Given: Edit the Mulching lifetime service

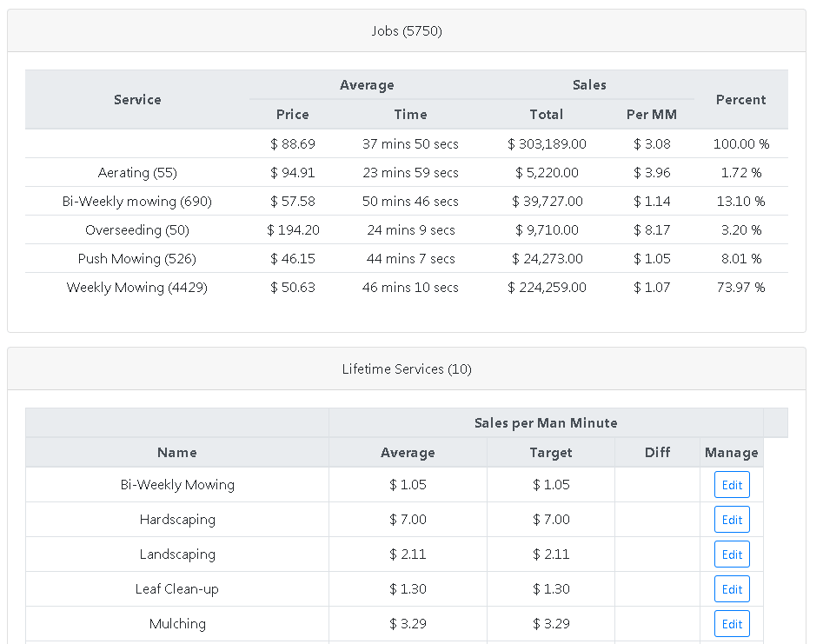Looking at the screenshot, I should pyautogui.click(x=732, y=624).
